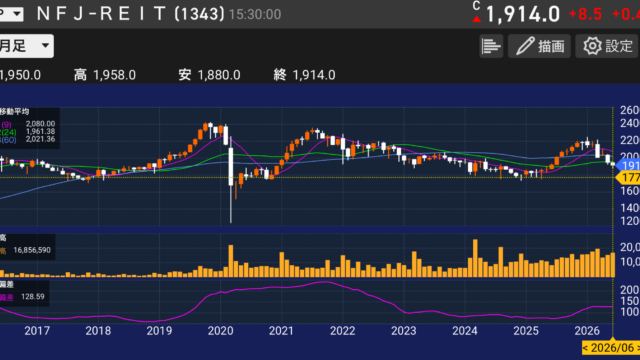
Task: Click the volume legend value 16,856,590
Action: coord(32,250)
